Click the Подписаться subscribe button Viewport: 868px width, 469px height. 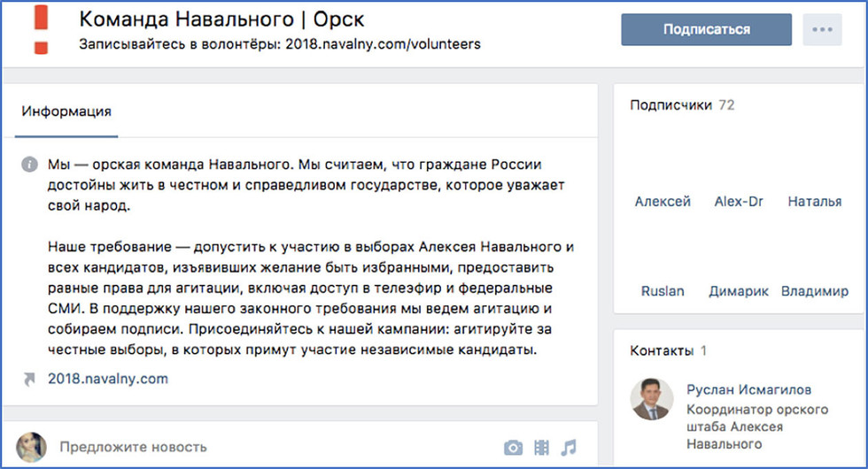tap(707, 29)
